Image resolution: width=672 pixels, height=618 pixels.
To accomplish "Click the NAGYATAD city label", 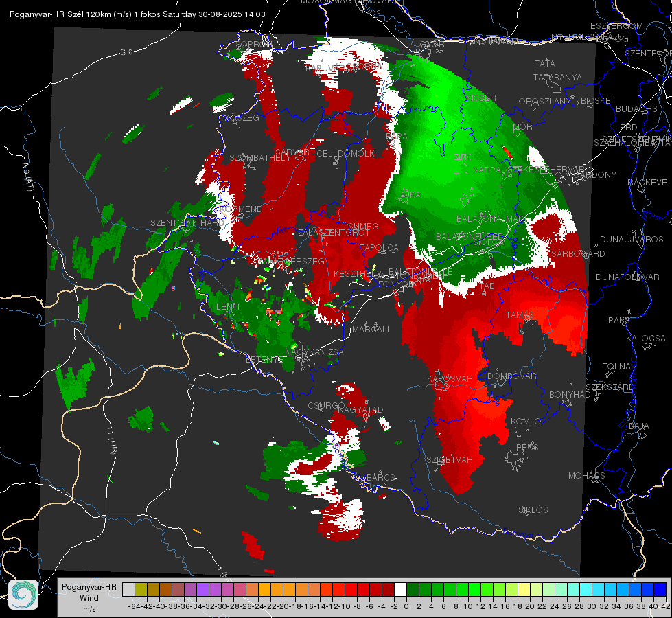I will pyautogui.click(x=360, y=409).
